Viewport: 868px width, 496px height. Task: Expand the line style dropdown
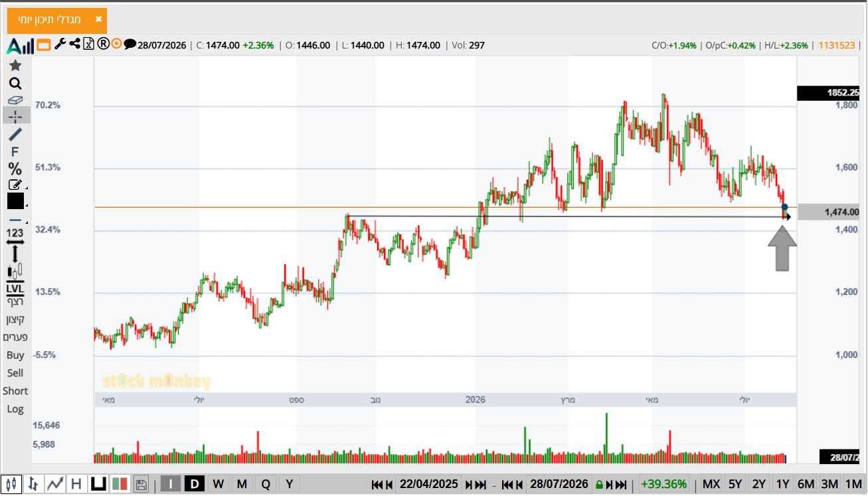click(27, 220)
